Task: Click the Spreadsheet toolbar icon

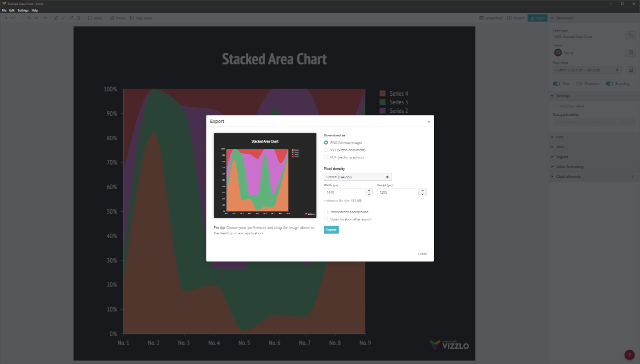Action: pos(490,18)
